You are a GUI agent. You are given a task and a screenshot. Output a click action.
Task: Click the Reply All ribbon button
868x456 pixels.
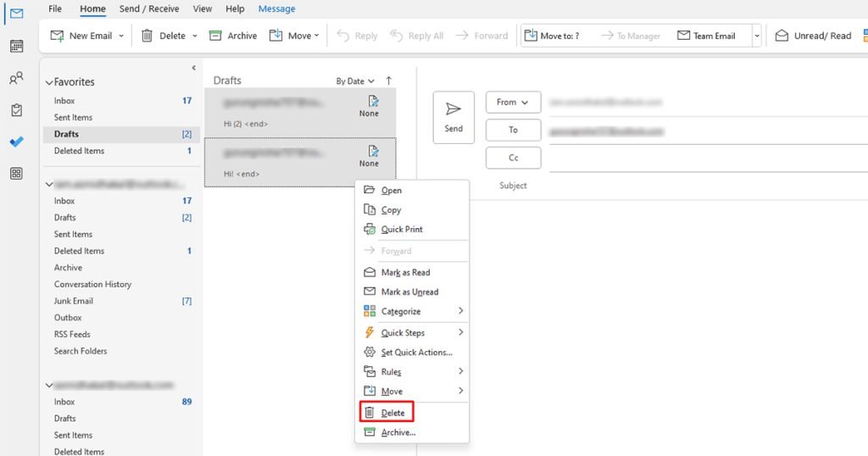pyautogui.click(x=417, y=36)
